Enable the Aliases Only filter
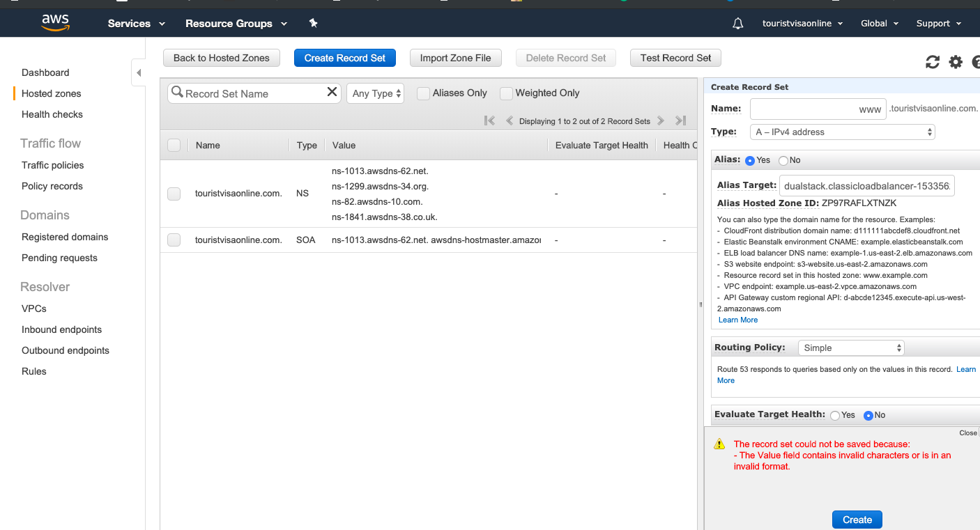 click(423, 93)
